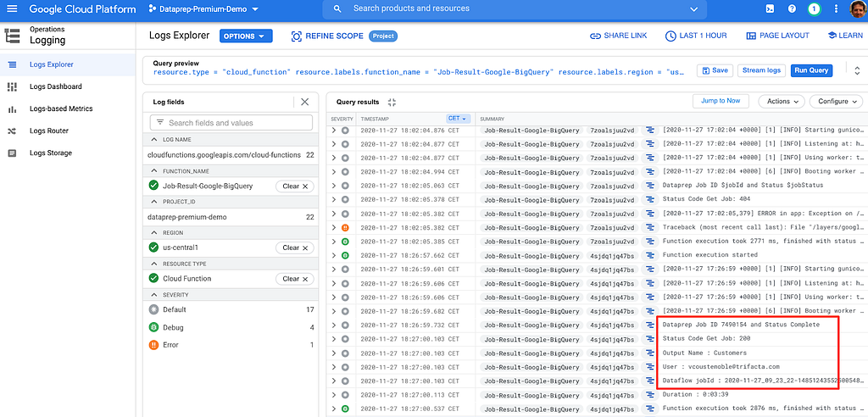This screenshot has width=868, height=417.
Task: Click REFINE SCOPE
Action: (326, 36)
